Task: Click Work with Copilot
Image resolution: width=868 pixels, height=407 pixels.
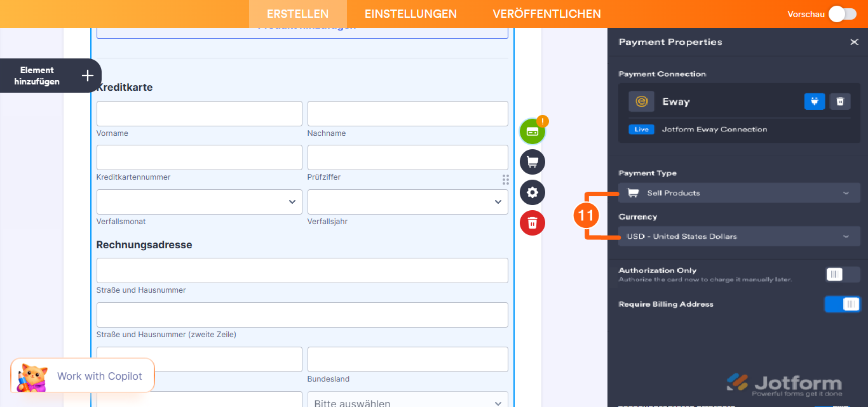Action: point(98,375)
